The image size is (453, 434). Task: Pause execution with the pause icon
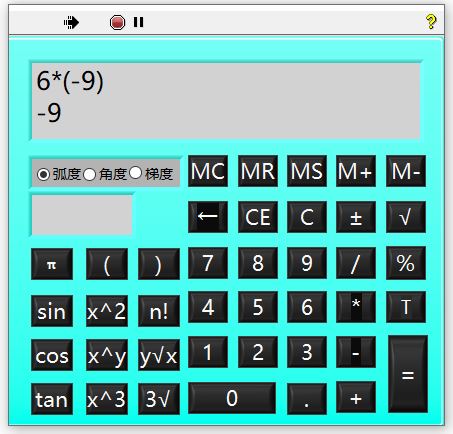click(x=138, y=22)
